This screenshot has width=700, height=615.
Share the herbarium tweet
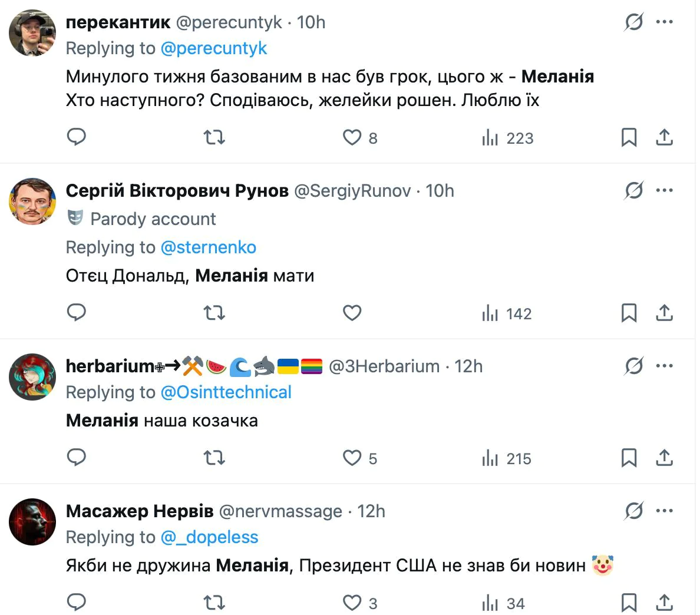664,458
